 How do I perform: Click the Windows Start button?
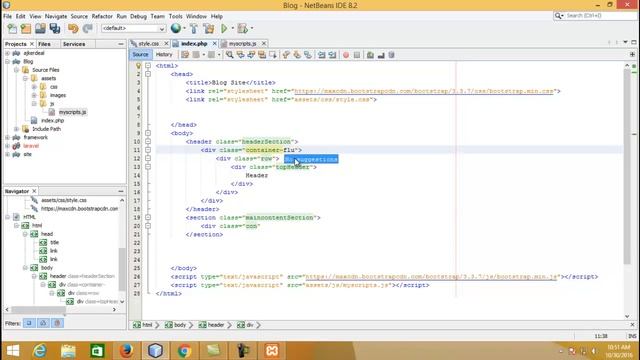point(13,351)
